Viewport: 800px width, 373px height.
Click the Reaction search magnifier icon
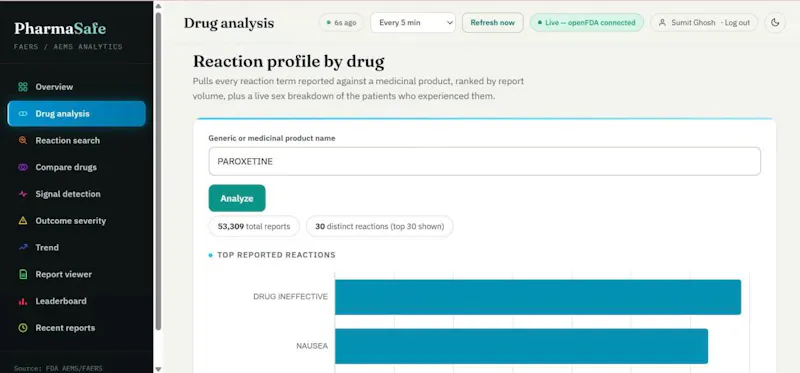click(x=22, y=140)
